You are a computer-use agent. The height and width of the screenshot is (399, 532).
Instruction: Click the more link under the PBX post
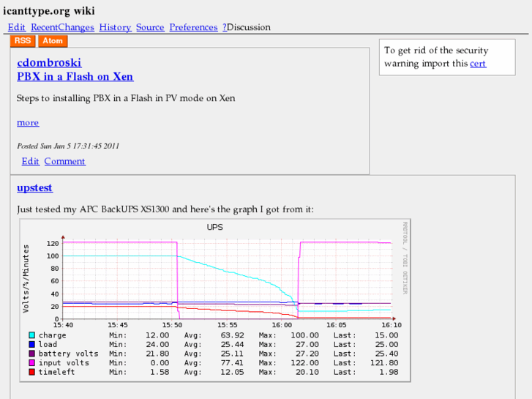(x=28, y=122)
